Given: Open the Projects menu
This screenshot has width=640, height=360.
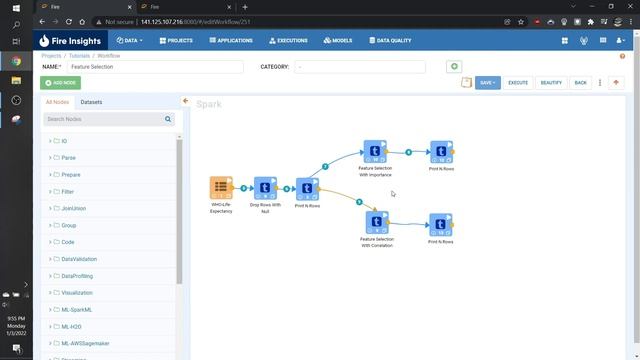Looking at the screenshot, I should click(176, 40).
